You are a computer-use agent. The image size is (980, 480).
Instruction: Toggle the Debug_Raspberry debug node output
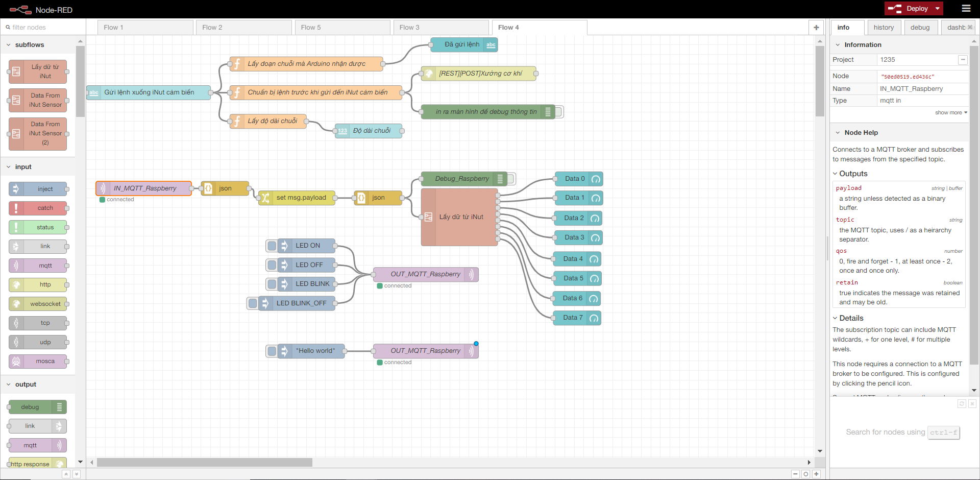(511, 179)
